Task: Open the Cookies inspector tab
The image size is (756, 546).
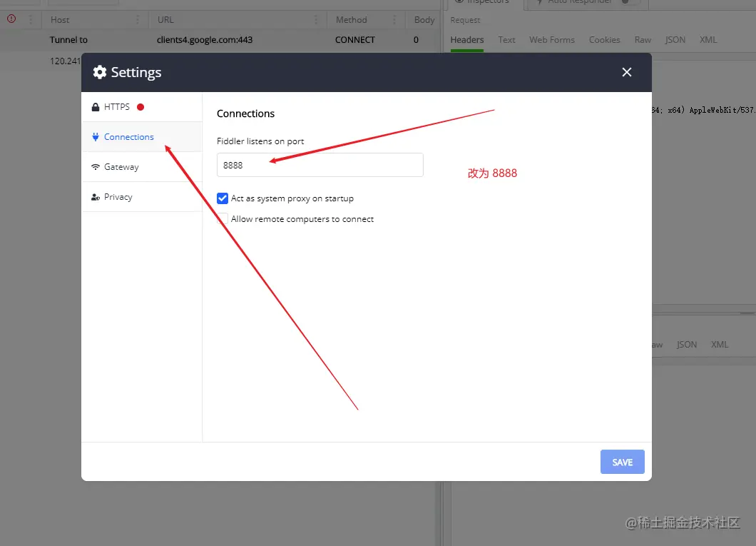Action: [x=604, y=40]
